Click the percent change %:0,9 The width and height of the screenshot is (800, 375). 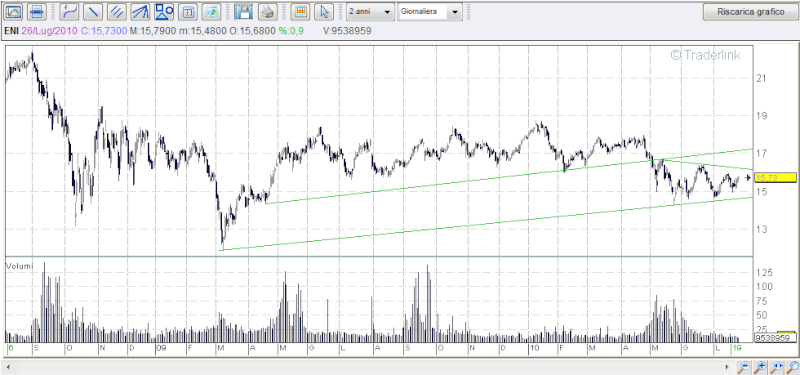pos(291,31)
